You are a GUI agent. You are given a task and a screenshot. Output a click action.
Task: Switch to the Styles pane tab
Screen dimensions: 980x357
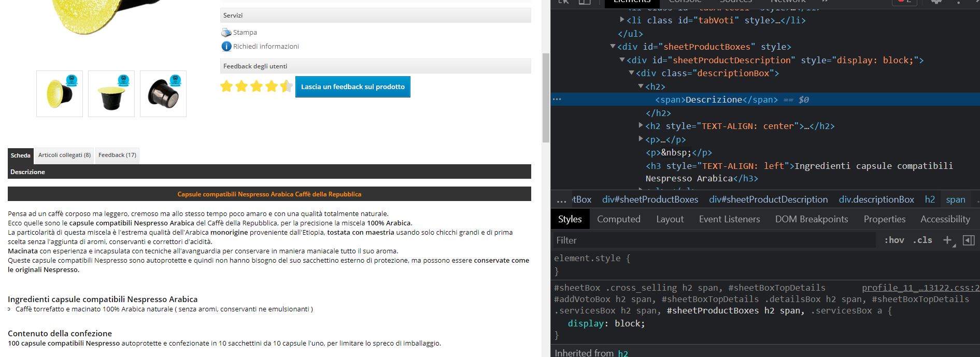point(570,219)
